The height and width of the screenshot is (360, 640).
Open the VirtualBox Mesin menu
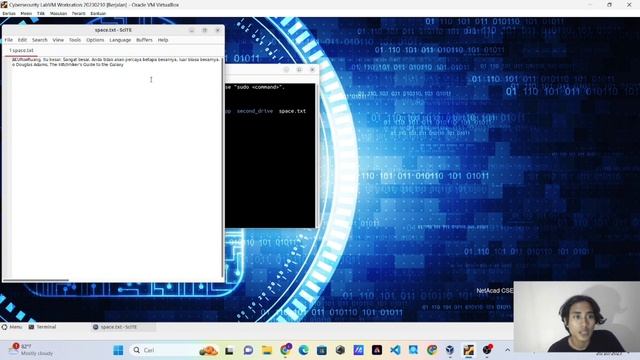tap(26, 13)
